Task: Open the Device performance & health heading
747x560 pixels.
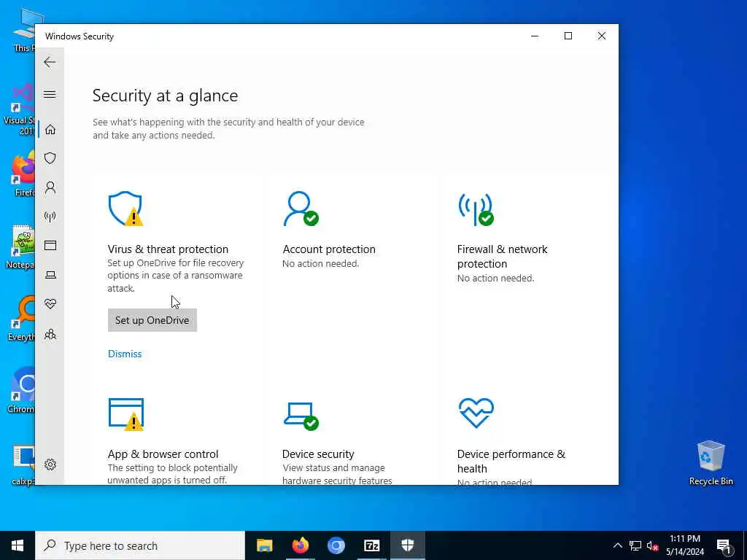Action: point(511,461)
